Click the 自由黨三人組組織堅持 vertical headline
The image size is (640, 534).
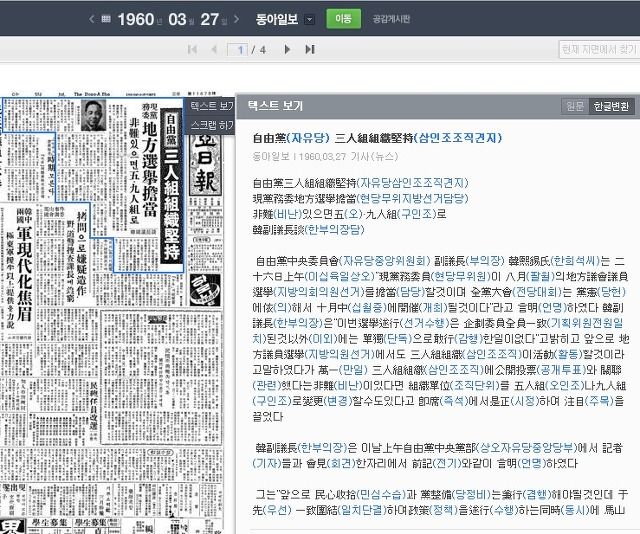[172, 187]
